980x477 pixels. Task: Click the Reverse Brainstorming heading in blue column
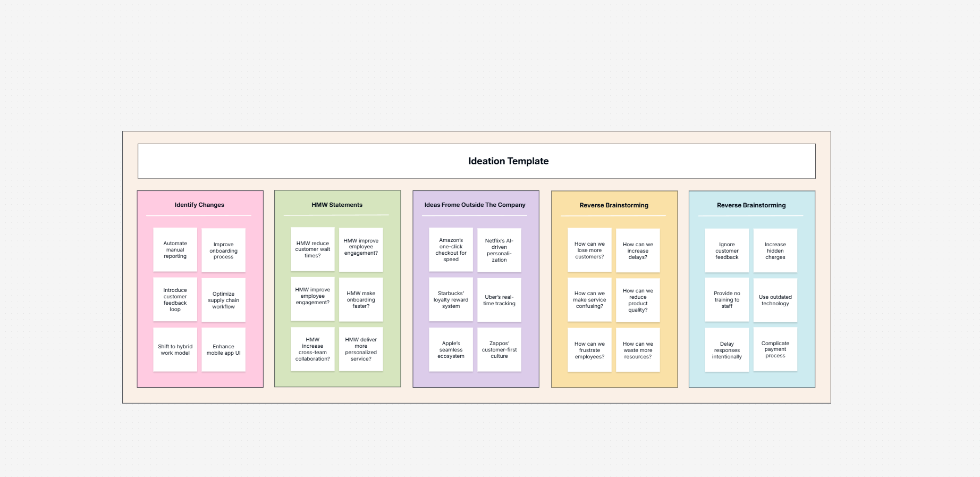[751, 205]
